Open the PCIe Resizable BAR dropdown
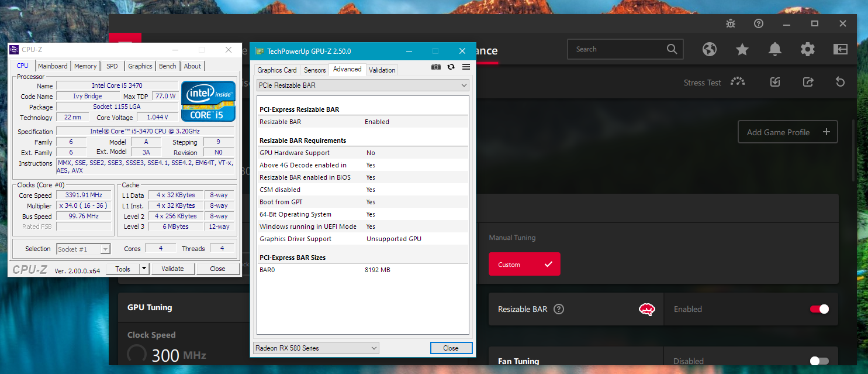The width and height of the screenshot is (868, 374). pos(362,85)
